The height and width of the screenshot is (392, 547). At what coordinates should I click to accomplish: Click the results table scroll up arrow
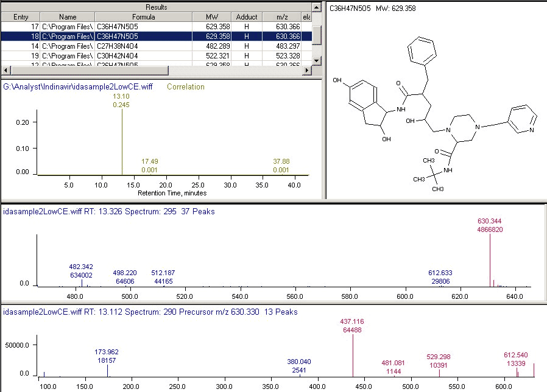[x=316, y=7]
